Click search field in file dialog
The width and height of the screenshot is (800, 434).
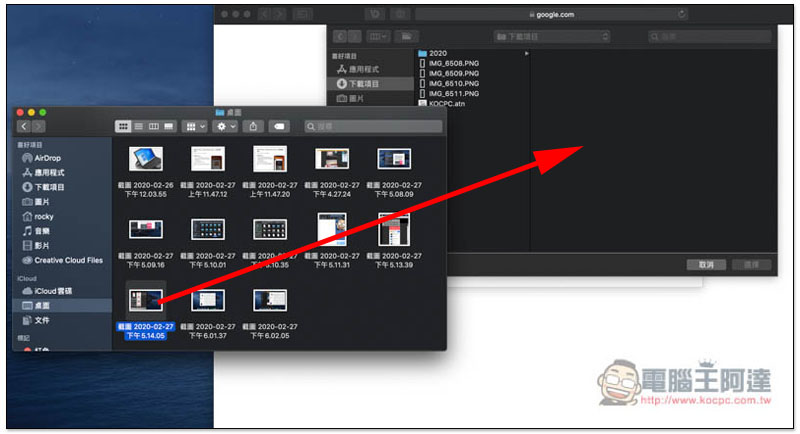coord(710,37)
